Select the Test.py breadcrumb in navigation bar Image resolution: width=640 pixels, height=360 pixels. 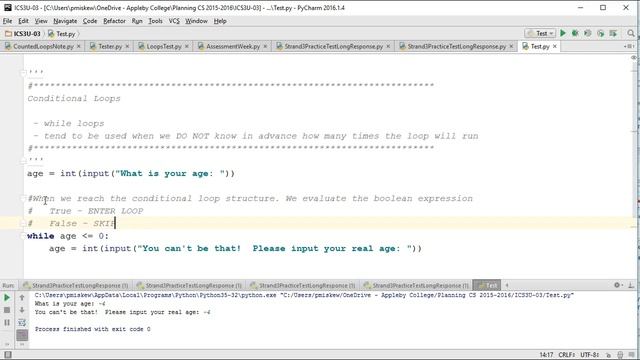click(x=62, y=33)
